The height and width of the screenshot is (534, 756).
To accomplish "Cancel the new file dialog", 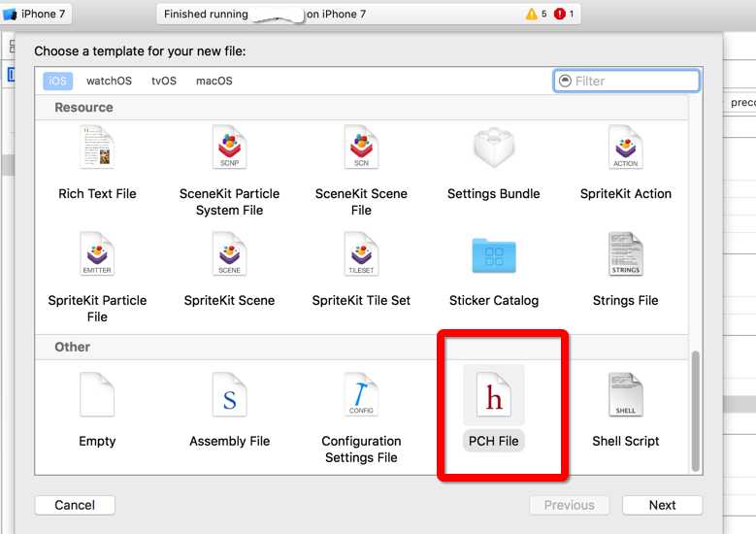I will point(75,505).
